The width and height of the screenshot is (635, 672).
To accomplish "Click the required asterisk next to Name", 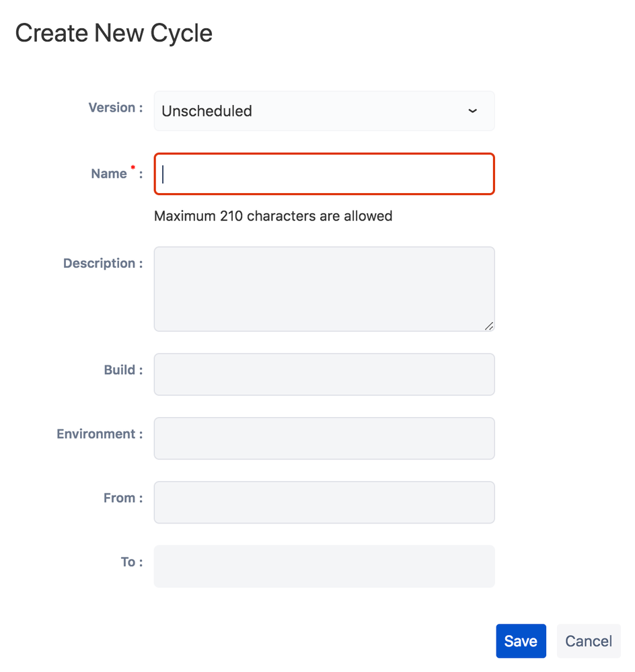I will point(133,168).
